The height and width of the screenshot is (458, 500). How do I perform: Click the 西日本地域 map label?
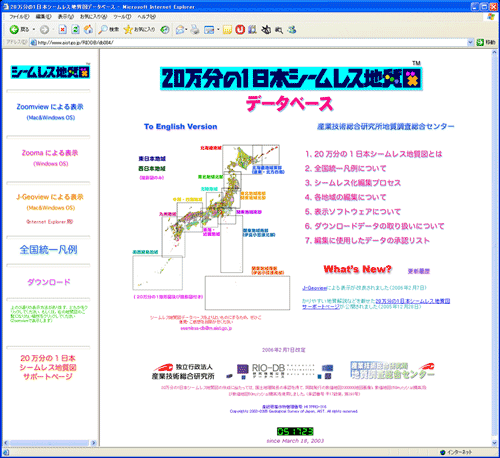[x=152, y=169]
